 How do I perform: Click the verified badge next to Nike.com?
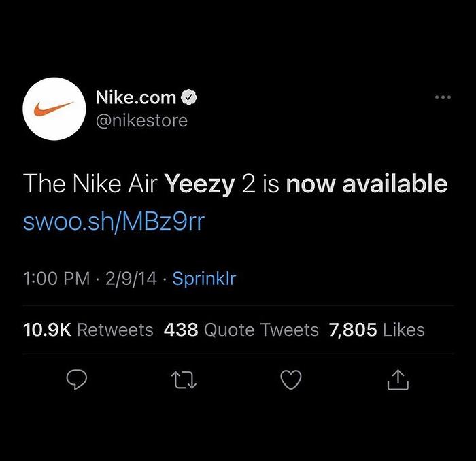tap(189, 97)
